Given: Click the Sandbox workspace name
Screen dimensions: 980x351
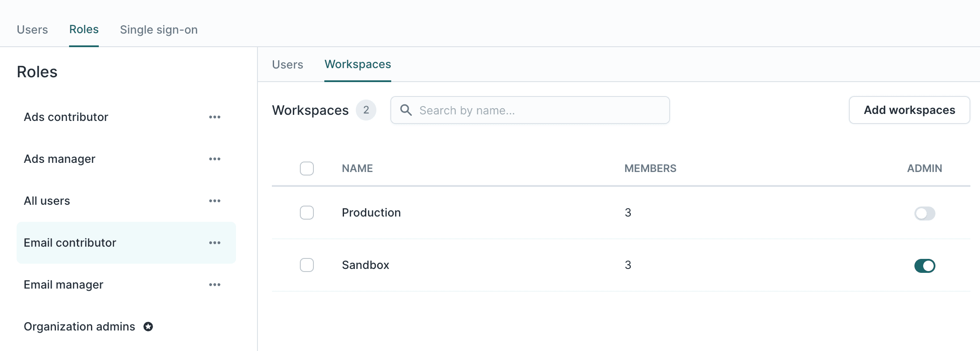Looking at the screenshot, I should point(365,265).
